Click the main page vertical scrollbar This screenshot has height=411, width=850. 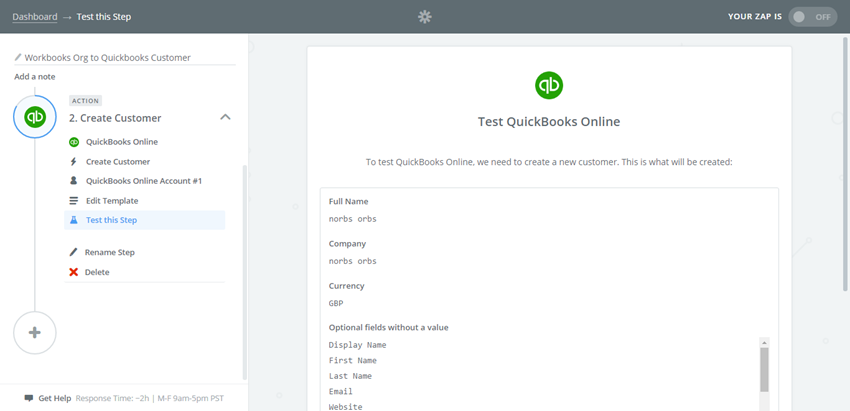coord(845,163)
